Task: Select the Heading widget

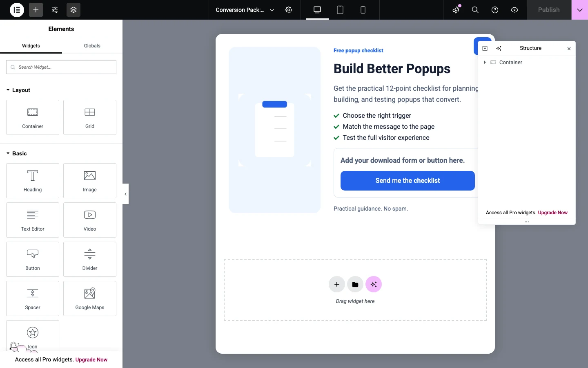Action: click(33, 181)
